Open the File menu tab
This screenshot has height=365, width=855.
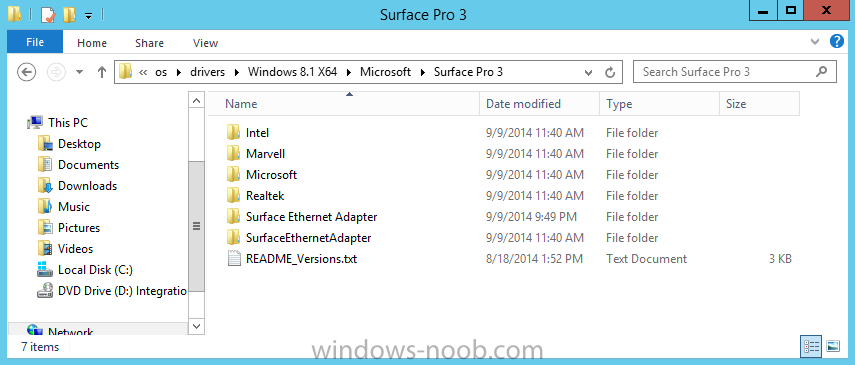35,42
